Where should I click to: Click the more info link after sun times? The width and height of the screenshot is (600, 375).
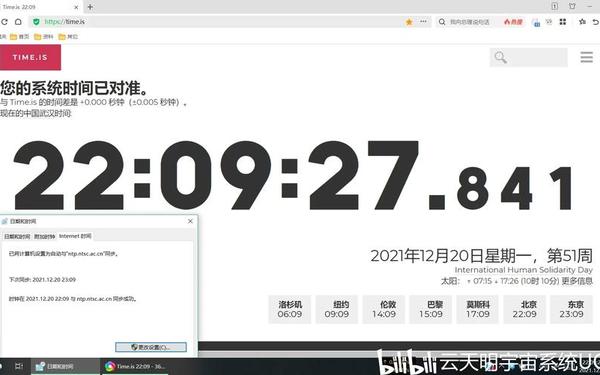pos(577,281)
